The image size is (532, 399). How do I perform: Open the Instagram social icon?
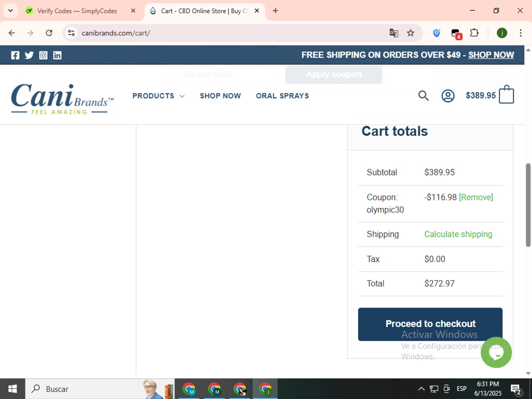tap(43, 55)
